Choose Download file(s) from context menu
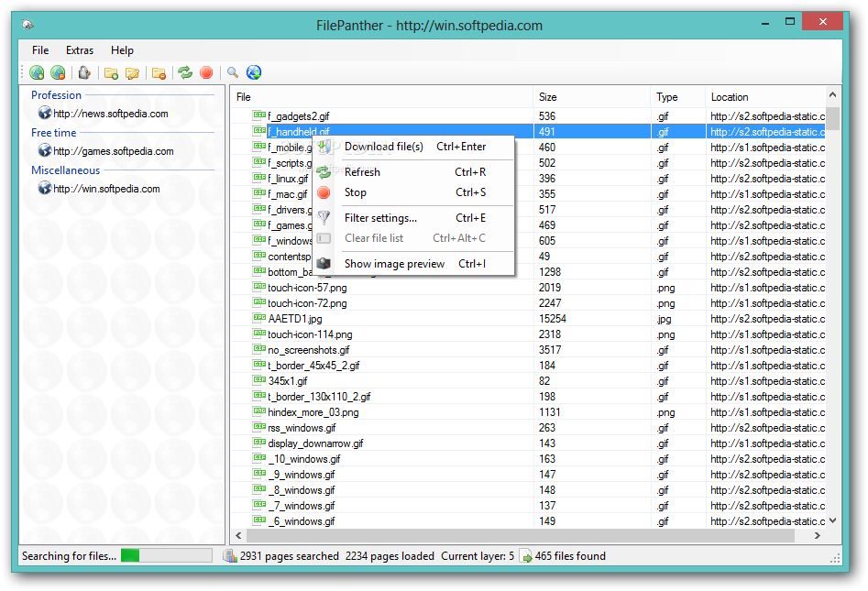The height and width of the screenshot is (591, 868). point(414,147)
